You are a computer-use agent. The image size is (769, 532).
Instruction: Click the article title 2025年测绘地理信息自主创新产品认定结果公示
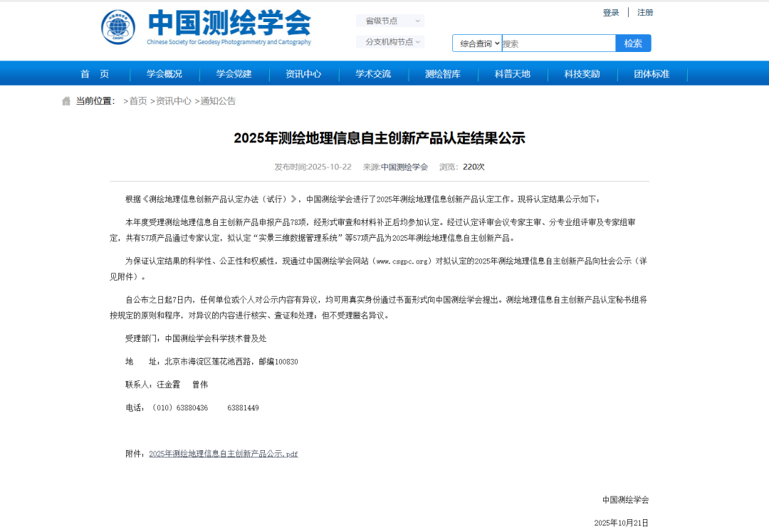click(380, 138)
